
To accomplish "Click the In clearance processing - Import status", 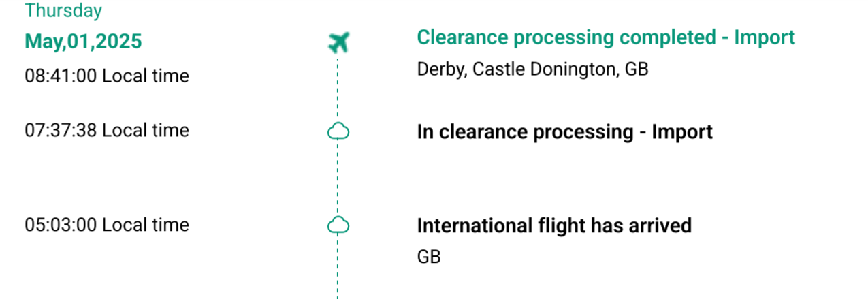I will [x=564, y=131].
